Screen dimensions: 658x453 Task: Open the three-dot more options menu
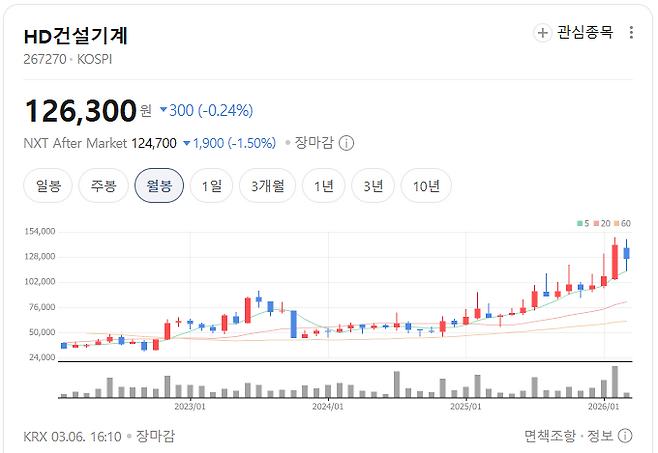[631, 33]
